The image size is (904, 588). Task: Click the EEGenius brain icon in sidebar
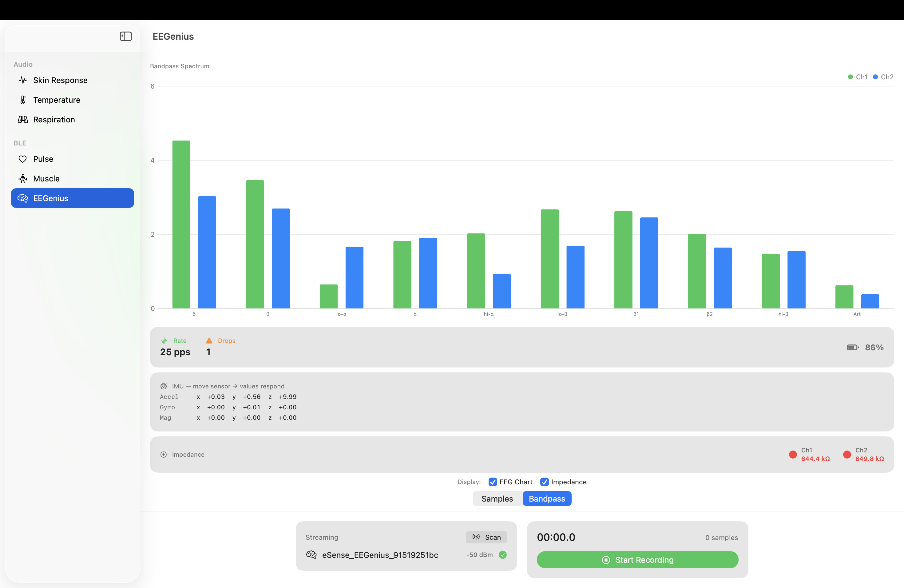(x=23, y=198)
